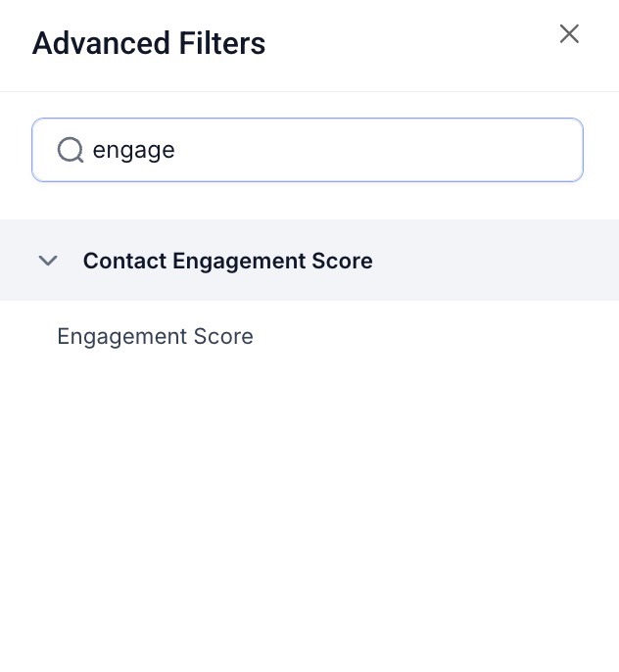Dismiss the filters panel with X icon
619x672 pixels.
coord(569,34)
